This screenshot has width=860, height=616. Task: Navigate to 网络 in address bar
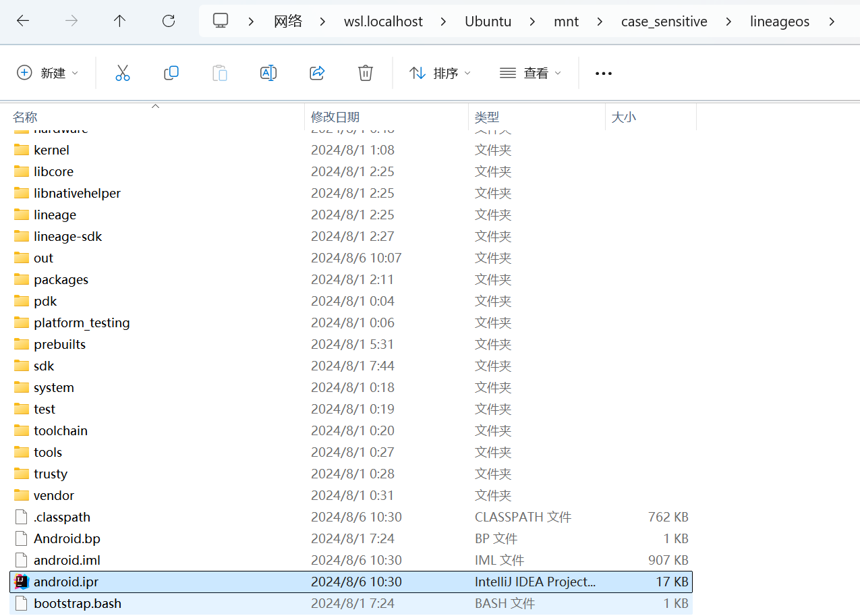pyautogui.click(x=288, y=21)
